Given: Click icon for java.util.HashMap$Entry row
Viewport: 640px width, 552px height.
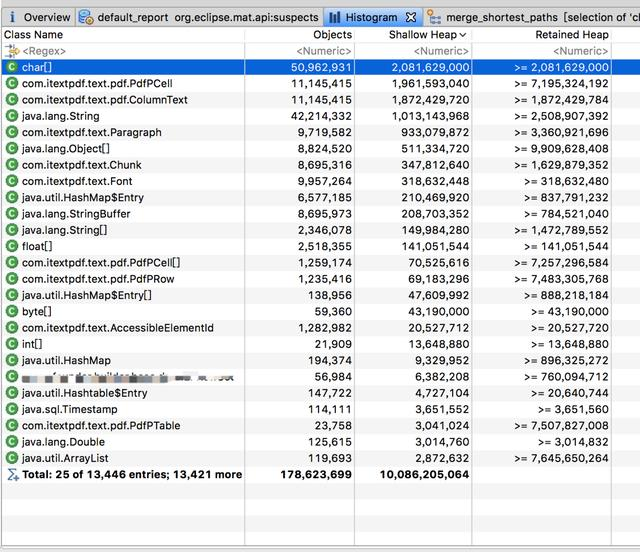Looking at the screenshot, I should (12, 197).
